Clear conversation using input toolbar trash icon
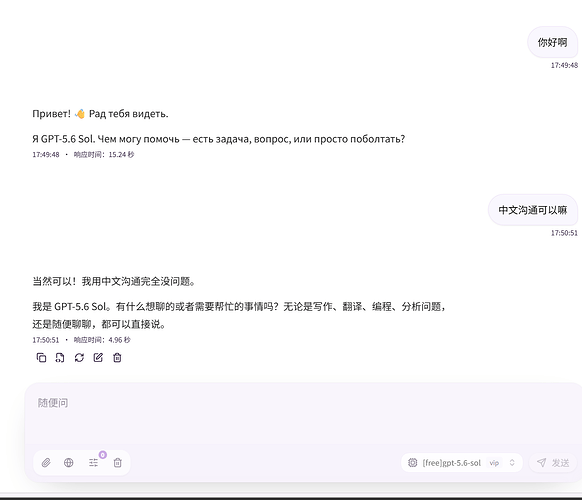The image size is (582, 500). click(118, 463)
